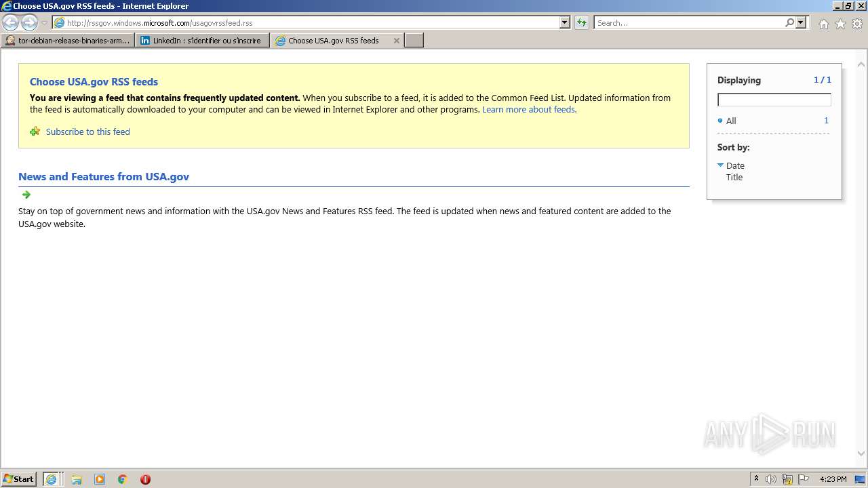This screenshot has width=868, height=488.
Task: Open Action Center flag icon
Action: point(804,479)
